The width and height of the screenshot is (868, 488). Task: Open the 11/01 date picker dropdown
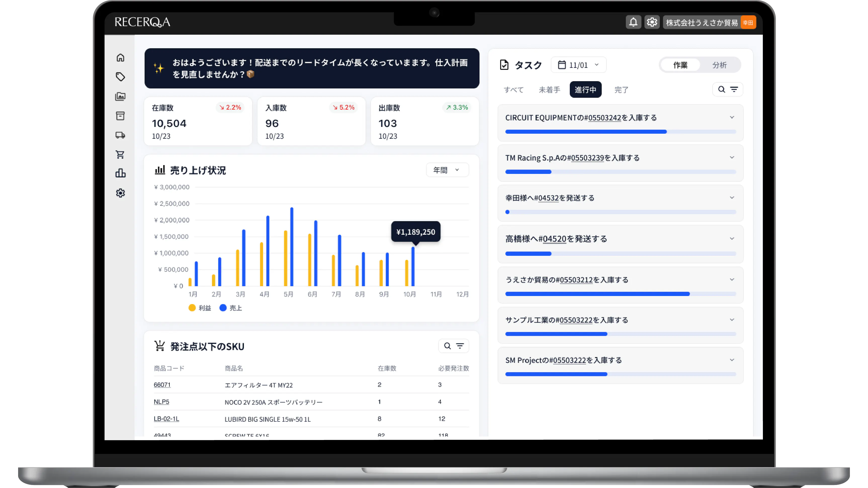pyautogui.click(x=578, y=64)
